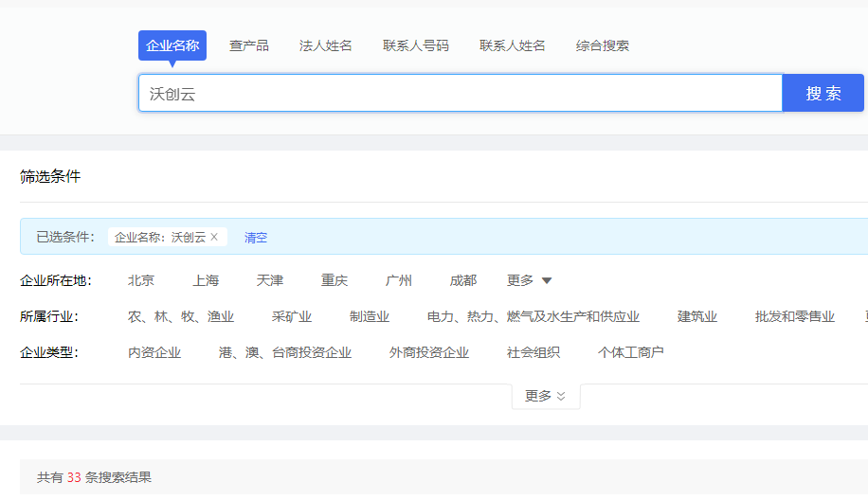Open the 联系人号码 search tab
Viewport: 868px width, 500px height.
[416, 45]
